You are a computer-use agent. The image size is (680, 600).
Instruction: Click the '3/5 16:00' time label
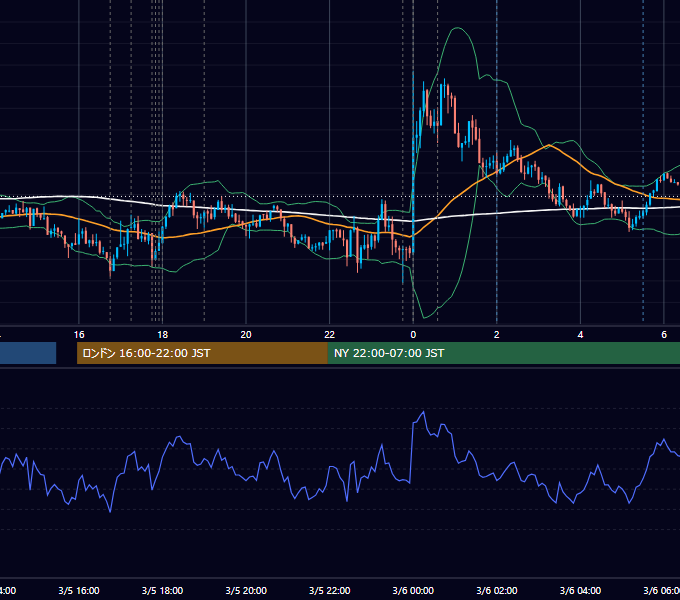79,590
